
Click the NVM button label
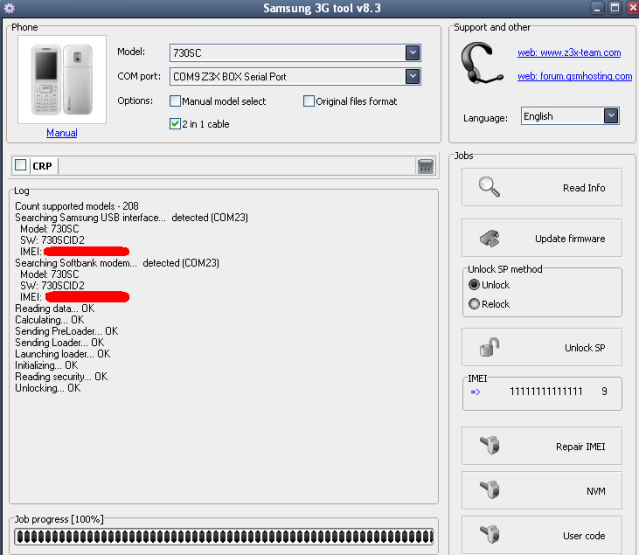595,491
